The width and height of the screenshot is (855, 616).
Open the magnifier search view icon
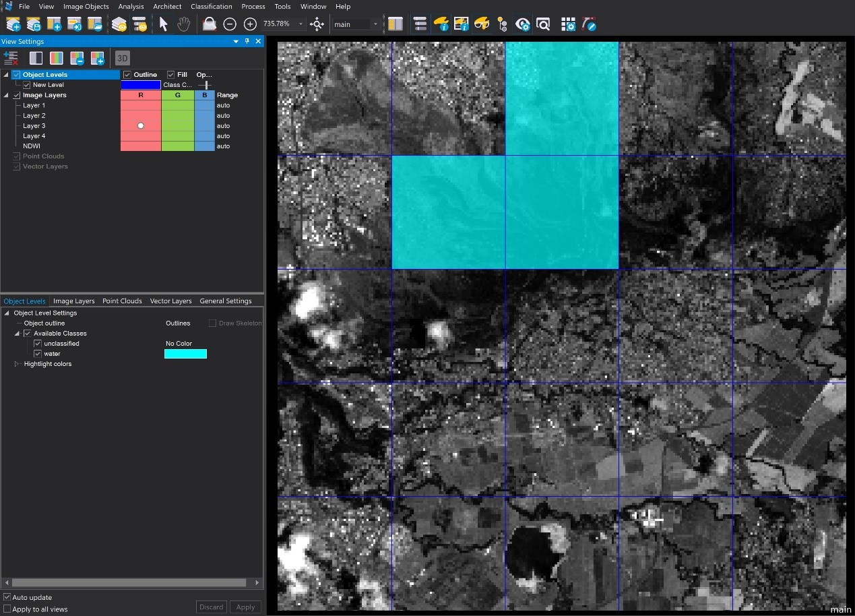click(543, 24)
